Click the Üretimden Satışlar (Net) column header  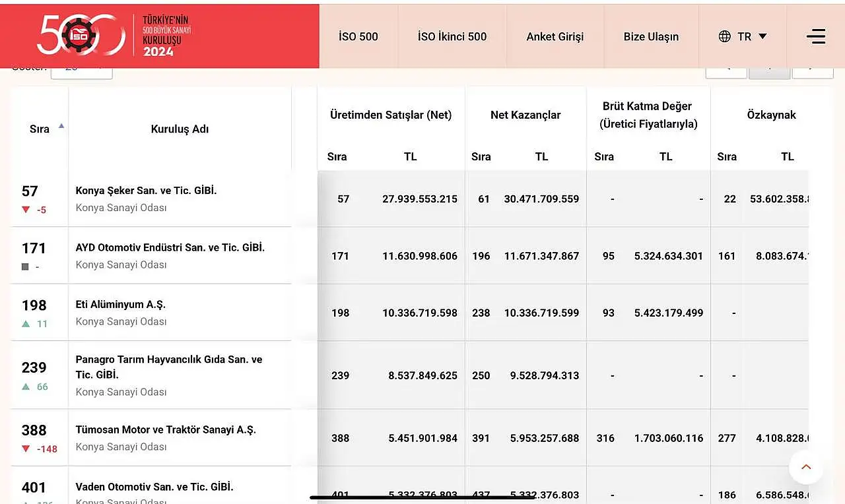tap(391, 115)
